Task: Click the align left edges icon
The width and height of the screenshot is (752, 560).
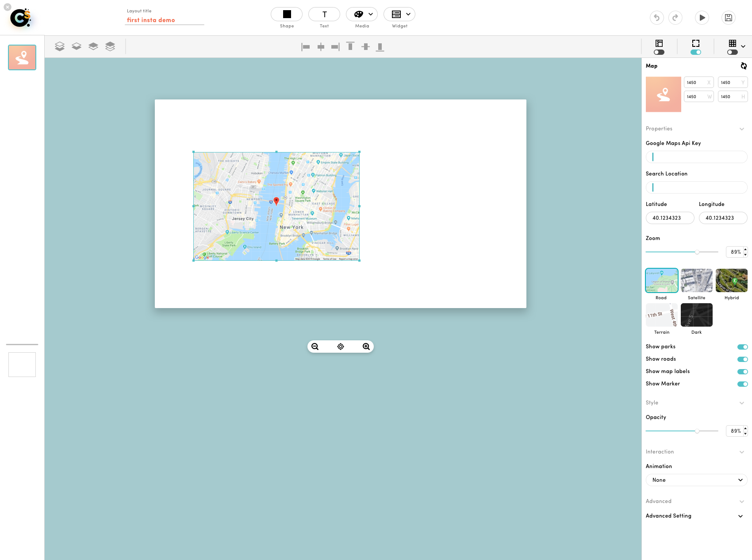Action: (306, 47)
